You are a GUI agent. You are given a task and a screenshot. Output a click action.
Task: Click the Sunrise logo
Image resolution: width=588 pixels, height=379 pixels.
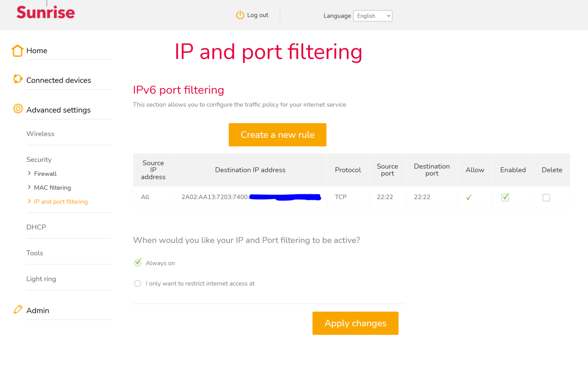46,12
